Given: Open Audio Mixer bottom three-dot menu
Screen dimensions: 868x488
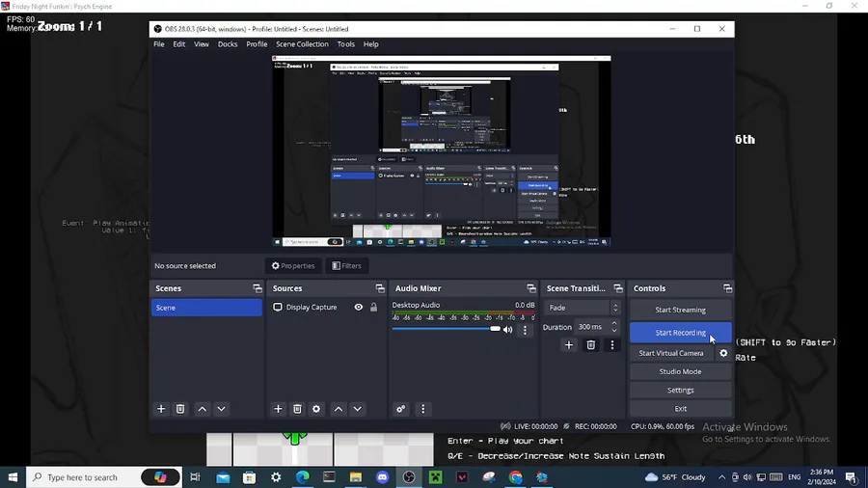Looking at the screenshot, I should (423, 409).
